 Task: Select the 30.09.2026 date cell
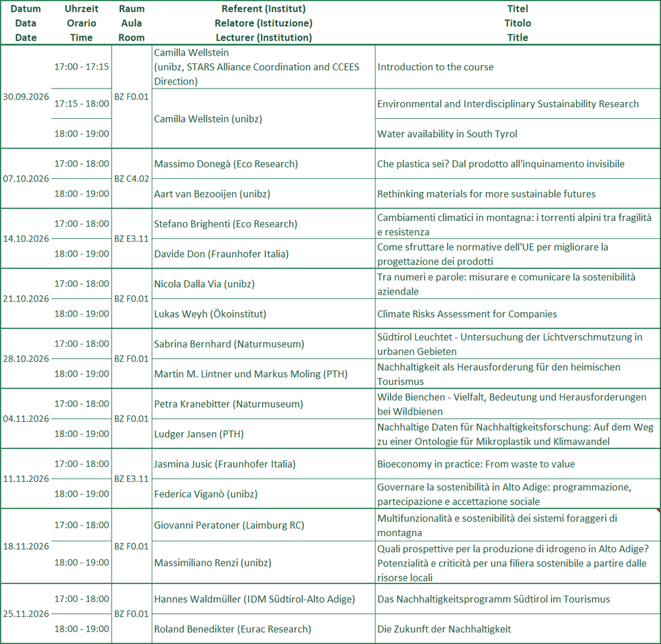point(26,97)
